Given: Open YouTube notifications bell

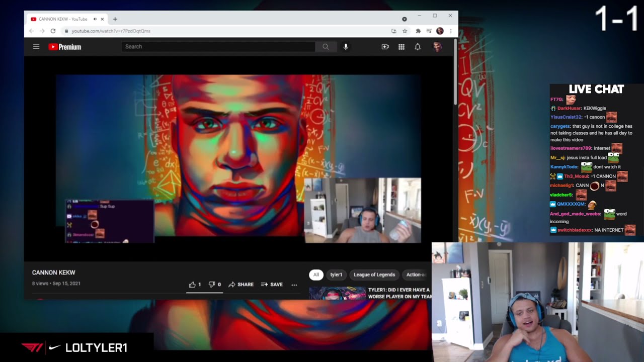Looking at the screenshot, I should point(418,47).
